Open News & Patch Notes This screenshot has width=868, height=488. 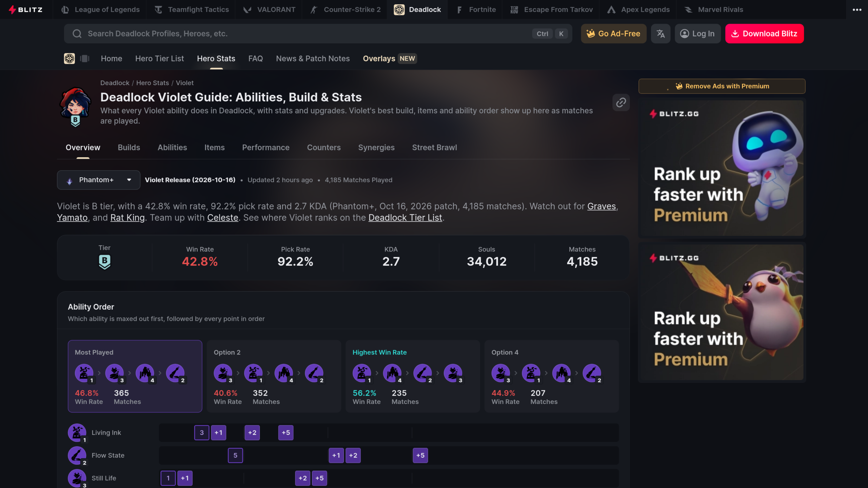click(313, 59)
